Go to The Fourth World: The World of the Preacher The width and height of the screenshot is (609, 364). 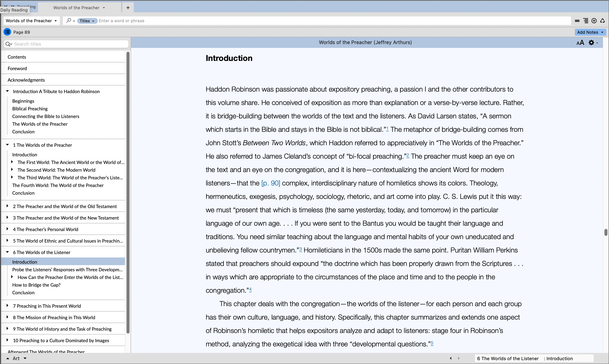(x=58, y=185)
